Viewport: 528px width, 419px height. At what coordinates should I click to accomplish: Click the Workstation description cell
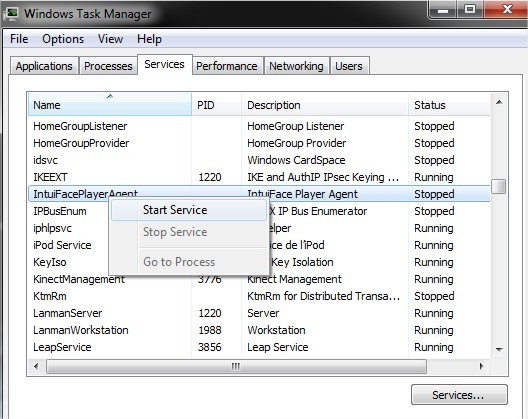tap(276, 330)
